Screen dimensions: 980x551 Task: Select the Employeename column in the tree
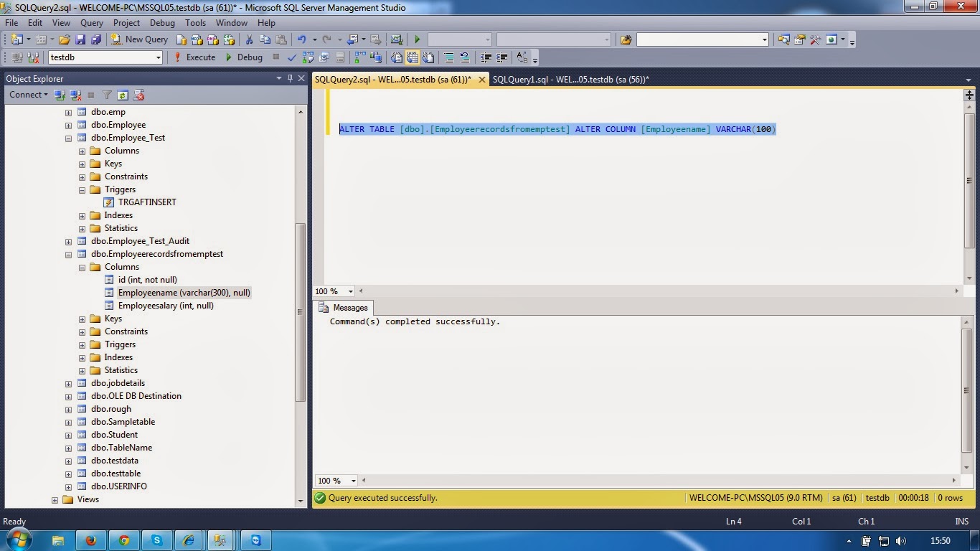184,293
